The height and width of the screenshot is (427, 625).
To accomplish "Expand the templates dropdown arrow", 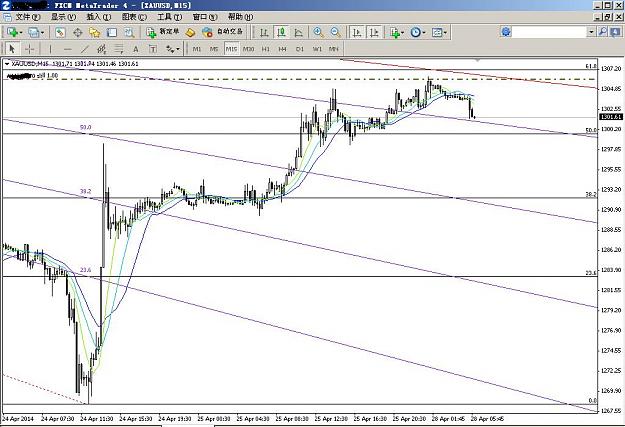I will (x=446, y=33).
